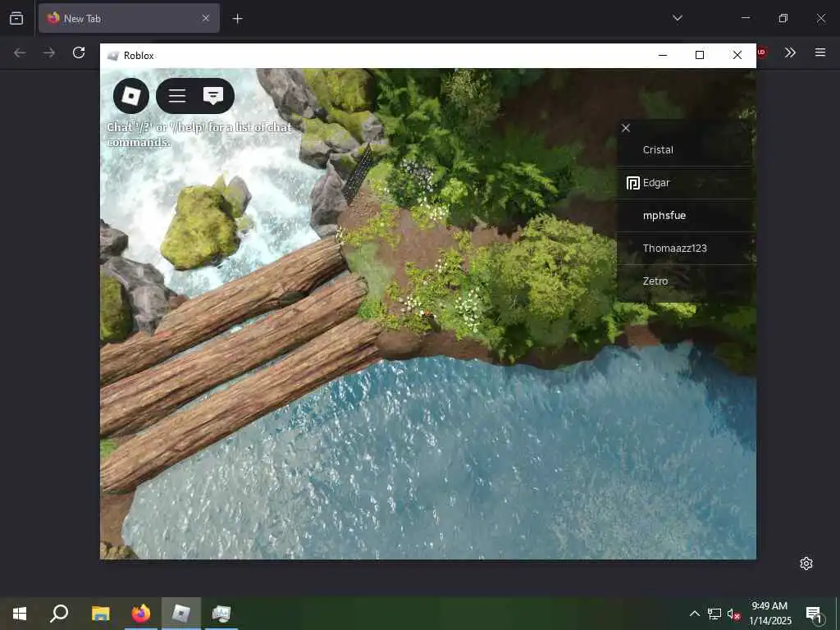The height and width of the screenshot is (630, 840).
Task: Toggle the chat window icon in Roblox
Action: click(212, 96)
